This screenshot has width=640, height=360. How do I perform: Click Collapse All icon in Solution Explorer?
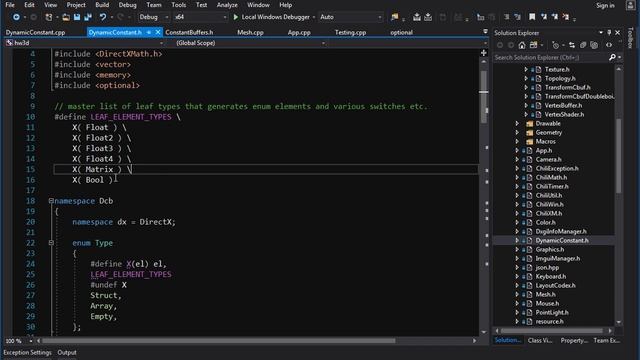[x=583, y=45]
